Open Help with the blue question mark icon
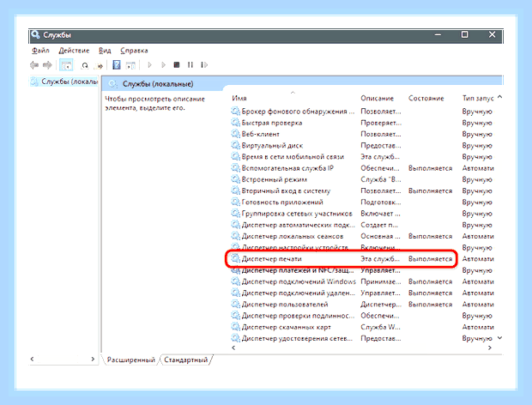 pyautogui.click(x=117, y=65)
